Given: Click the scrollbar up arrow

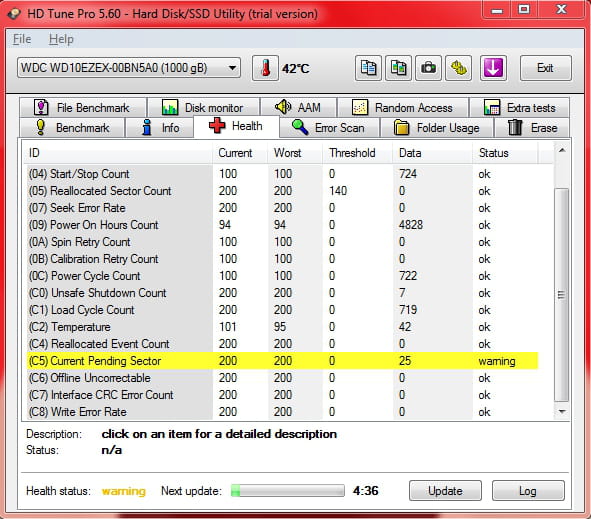Looking at the screenshot, I should click(x=562, y=150).
